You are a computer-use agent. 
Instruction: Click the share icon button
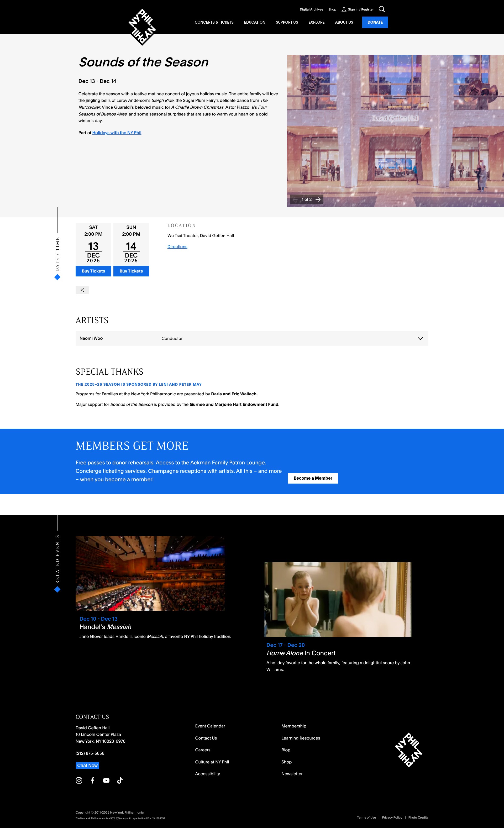tap(82, 290)
